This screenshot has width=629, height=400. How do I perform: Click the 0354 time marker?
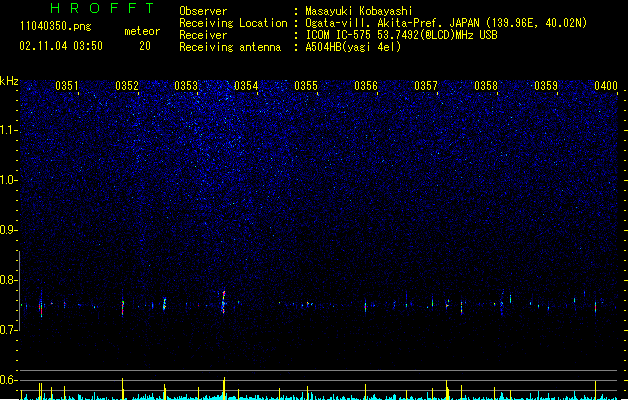click(246, 86)
